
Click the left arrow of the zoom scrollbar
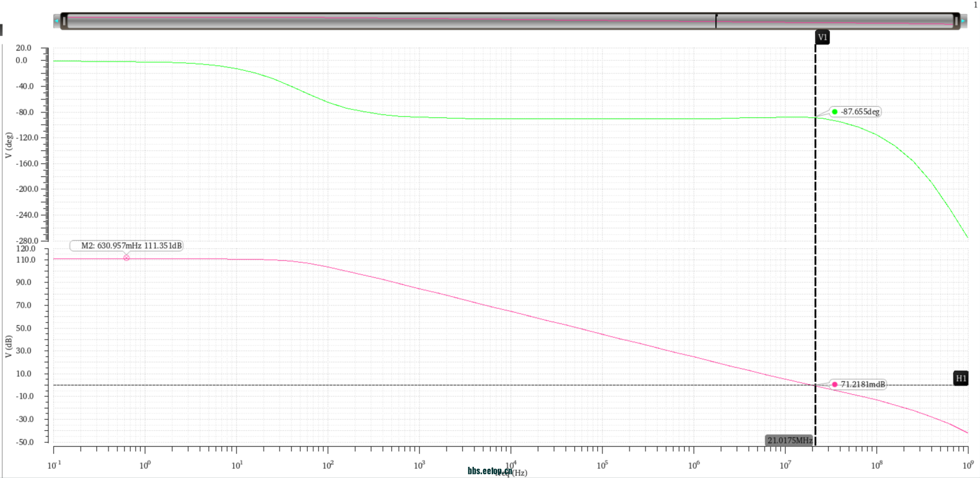tap(56, 21)
